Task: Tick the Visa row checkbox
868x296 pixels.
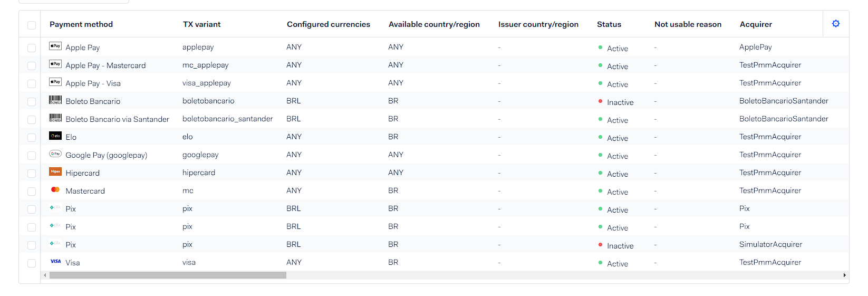Action: coord(32,263)
